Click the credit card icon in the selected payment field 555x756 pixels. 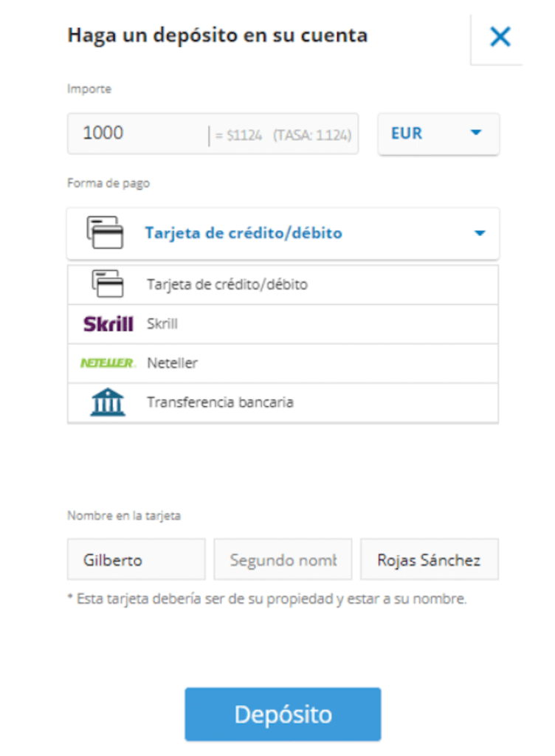tap(106, 233)
